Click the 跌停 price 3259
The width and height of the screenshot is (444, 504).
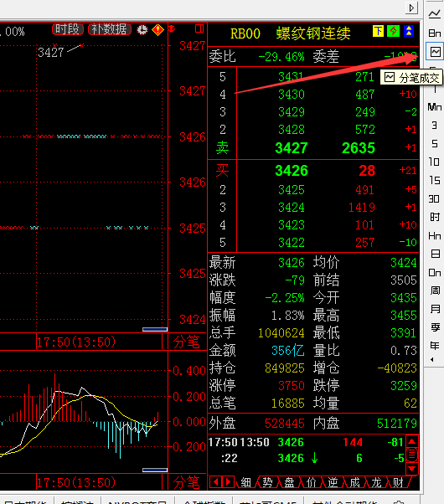[x=404, y=385]
